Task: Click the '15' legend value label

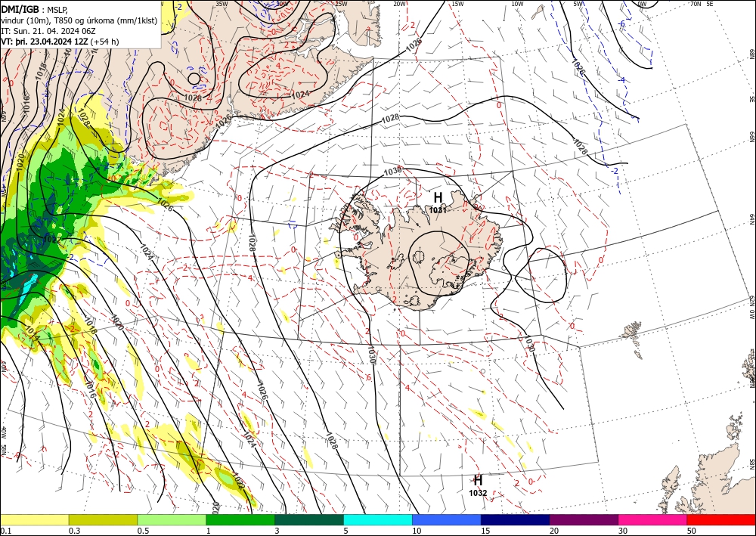Action: tap(485, 531)
